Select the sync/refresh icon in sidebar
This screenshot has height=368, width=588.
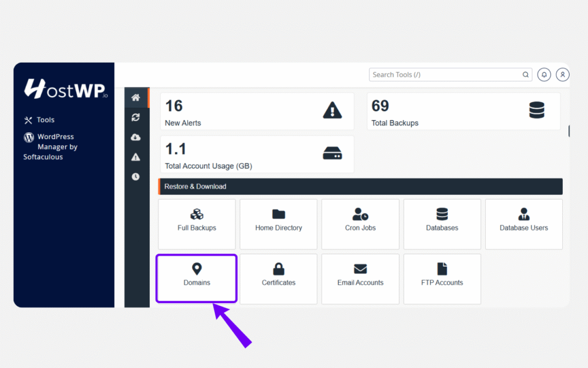136,117
